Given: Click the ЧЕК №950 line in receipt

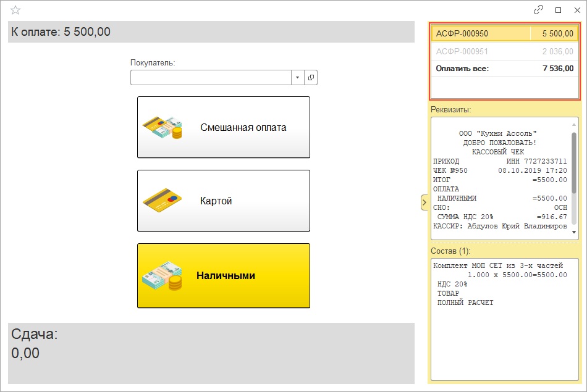Looking at the screenshot, I should coord(500,170).
